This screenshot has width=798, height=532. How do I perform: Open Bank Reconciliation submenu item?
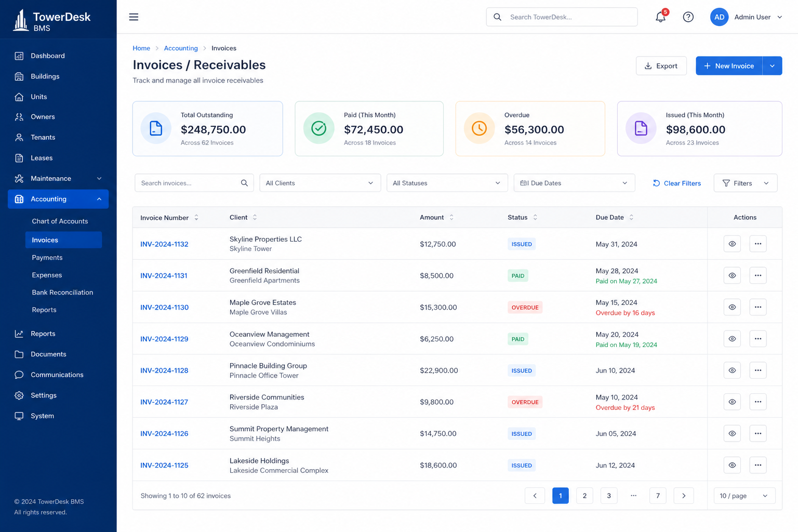(x=63, y=292)
